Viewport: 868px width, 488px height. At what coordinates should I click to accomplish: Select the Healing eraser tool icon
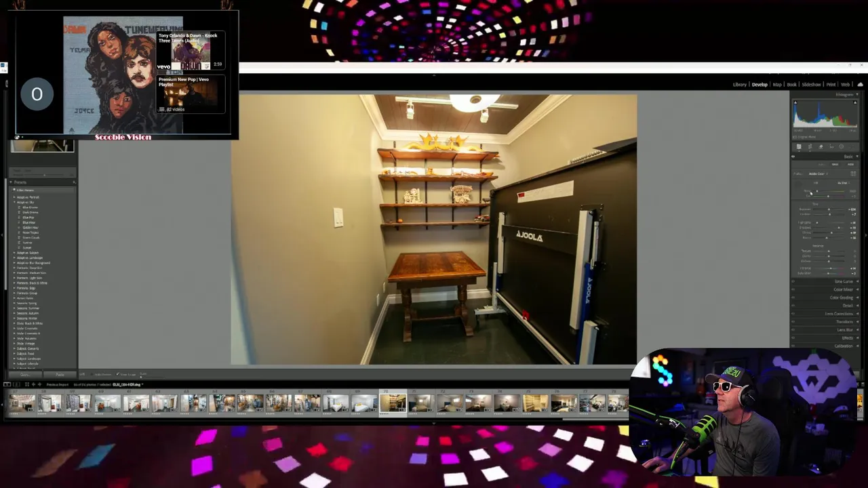pyautogui.click(x=821, y=146)
